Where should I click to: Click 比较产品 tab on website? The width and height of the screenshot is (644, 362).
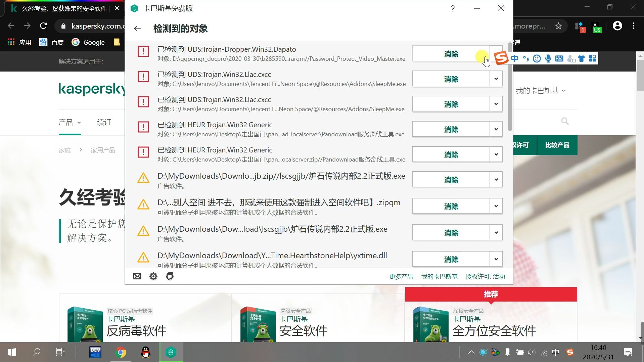click(x=557, y=145)
